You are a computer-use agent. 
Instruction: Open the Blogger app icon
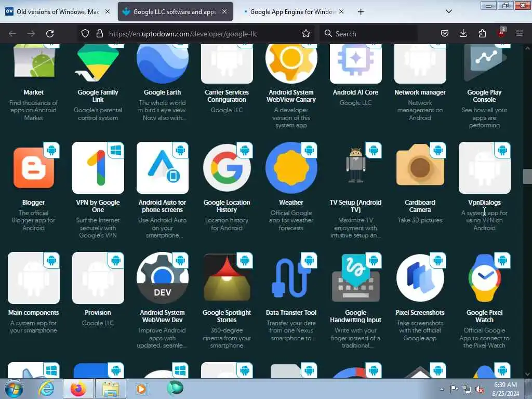pos(34,168)
